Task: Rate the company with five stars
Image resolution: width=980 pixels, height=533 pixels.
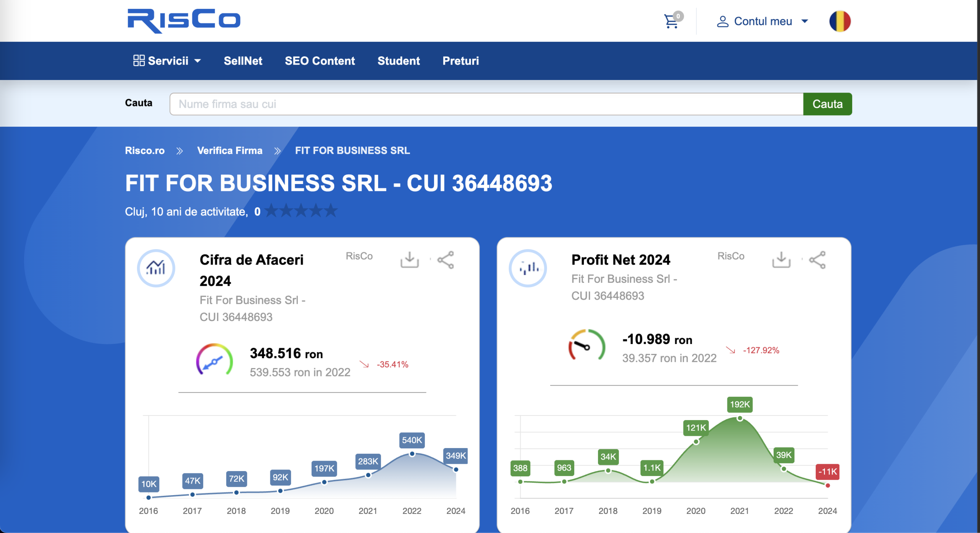Action: [x=331, y=211]
